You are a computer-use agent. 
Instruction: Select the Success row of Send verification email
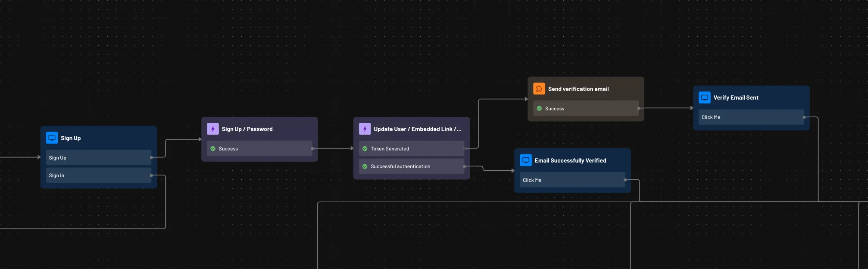coord(586,108)
